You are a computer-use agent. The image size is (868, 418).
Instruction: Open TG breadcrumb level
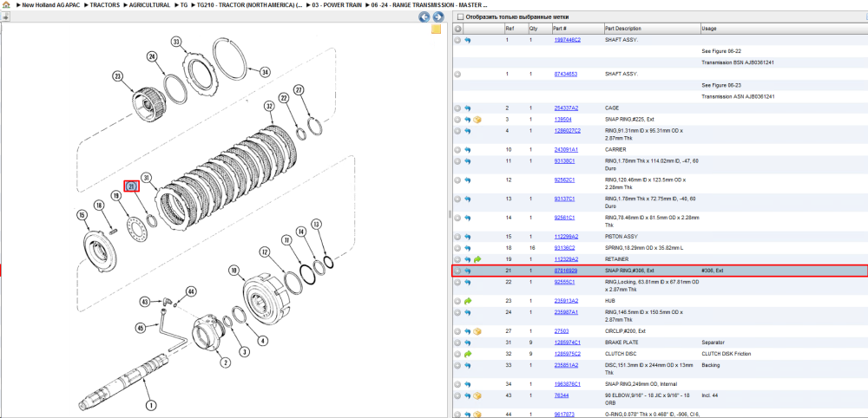184,4
